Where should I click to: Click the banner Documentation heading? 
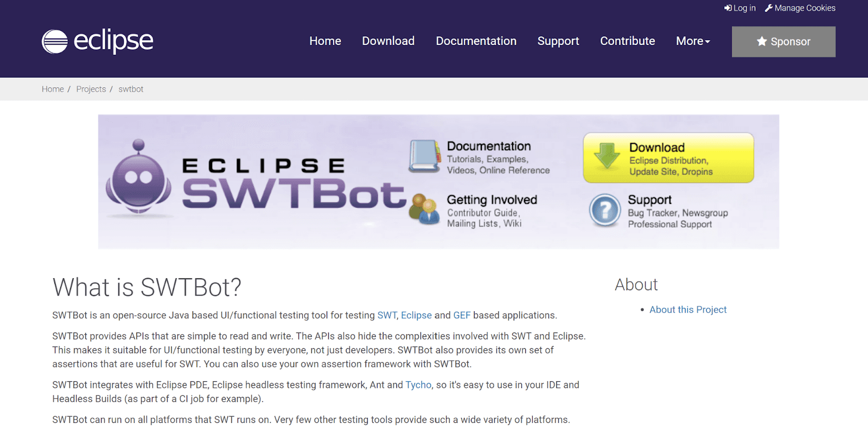(x=489, y=146)
